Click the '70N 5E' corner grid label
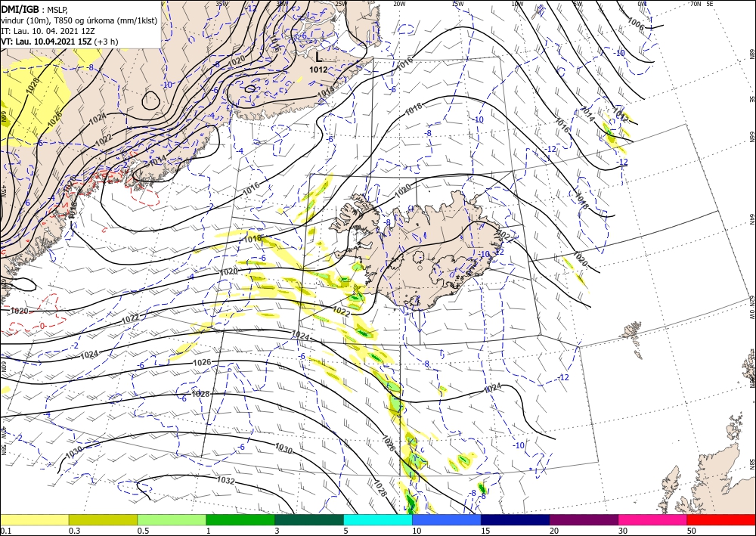 [702, 3]
